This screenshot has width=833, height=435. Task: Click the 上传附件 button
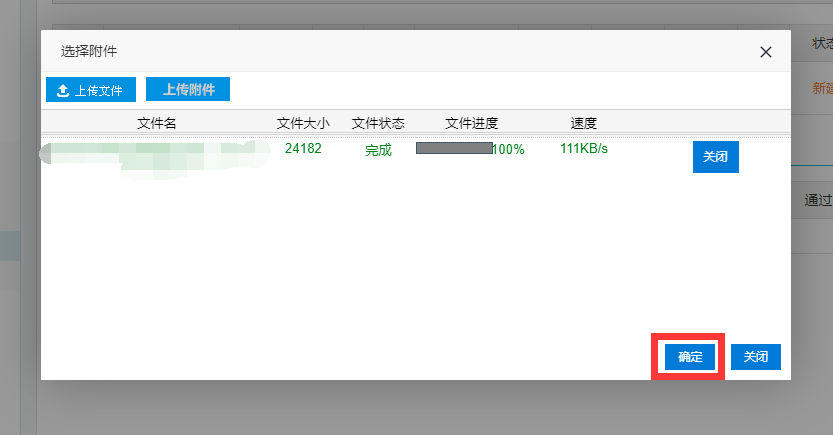point(188,89)
